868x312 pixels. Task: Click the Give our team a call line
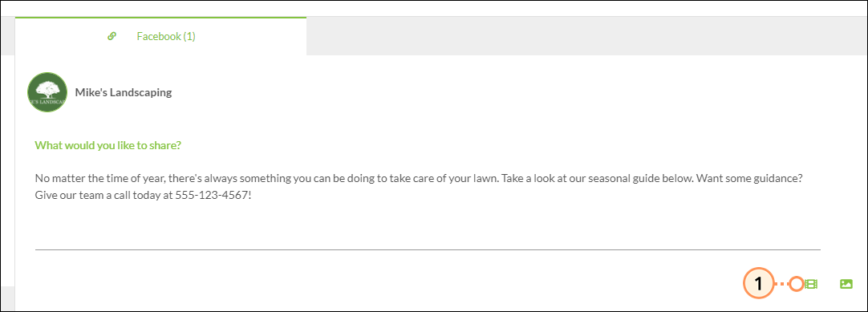point(144,195)
